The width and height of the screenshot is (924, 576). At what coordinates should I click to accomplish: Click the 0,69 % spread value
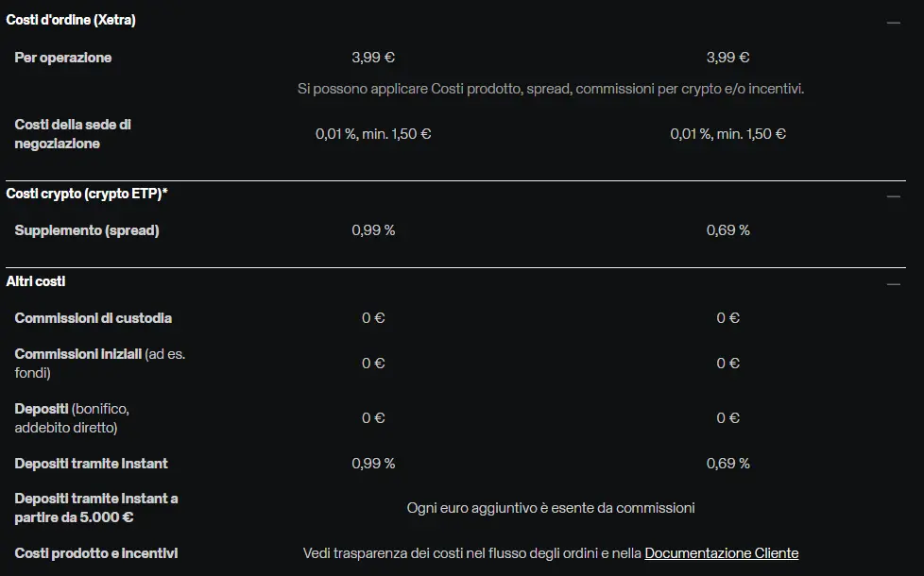pyautogui.click(x=727, y=230)
